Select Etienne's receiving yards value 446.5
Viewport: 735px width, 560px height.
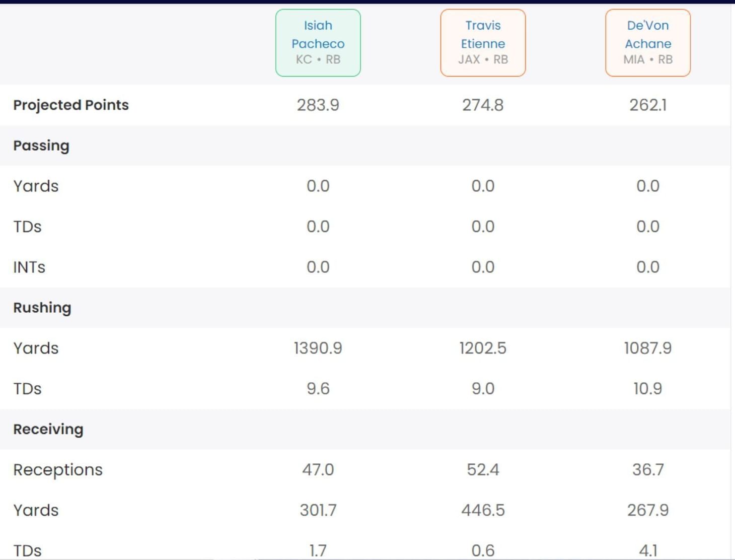pyautogui.click(x=483, y=510)
